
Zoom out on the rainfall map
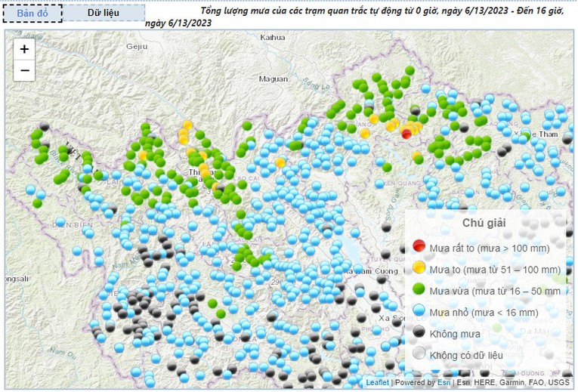pos(24,71)
